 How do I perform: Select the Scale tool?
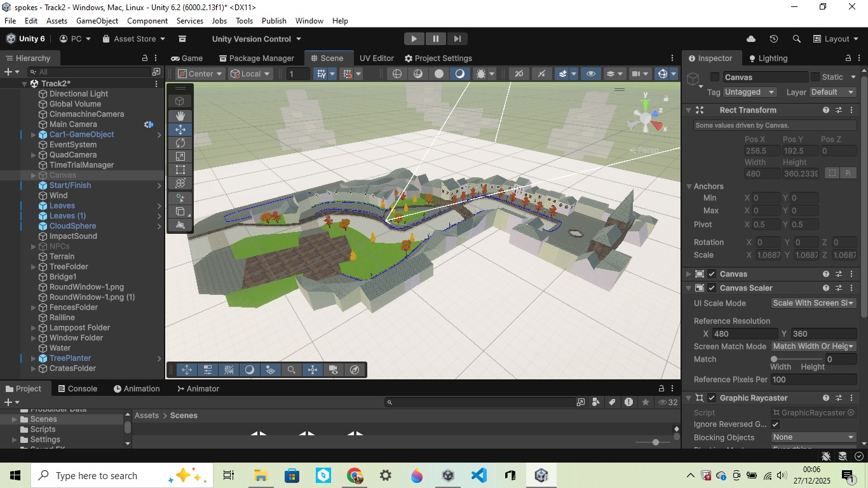coord(180,156)
